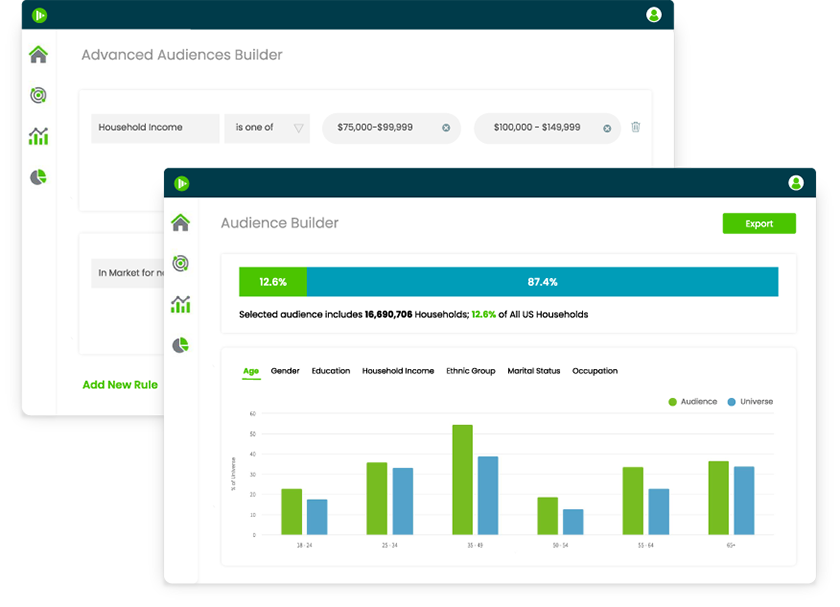Image resolution: width=840 pixels, height=607 pixels.
Task: Remove the $75,000-$99,999 income chip
Action: coord(446,128)
